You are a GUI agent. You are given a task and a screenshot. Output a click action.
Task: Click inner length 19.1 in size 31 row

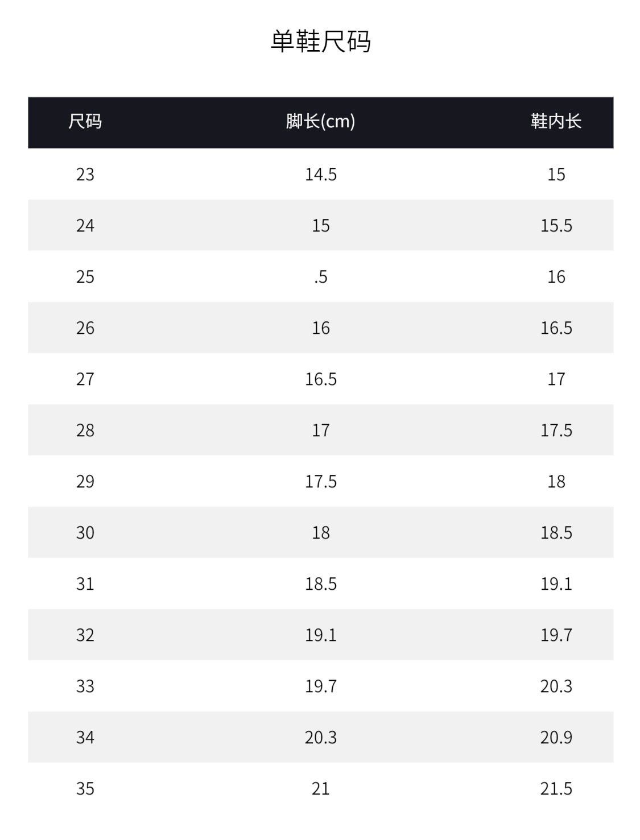coord(556,584)
